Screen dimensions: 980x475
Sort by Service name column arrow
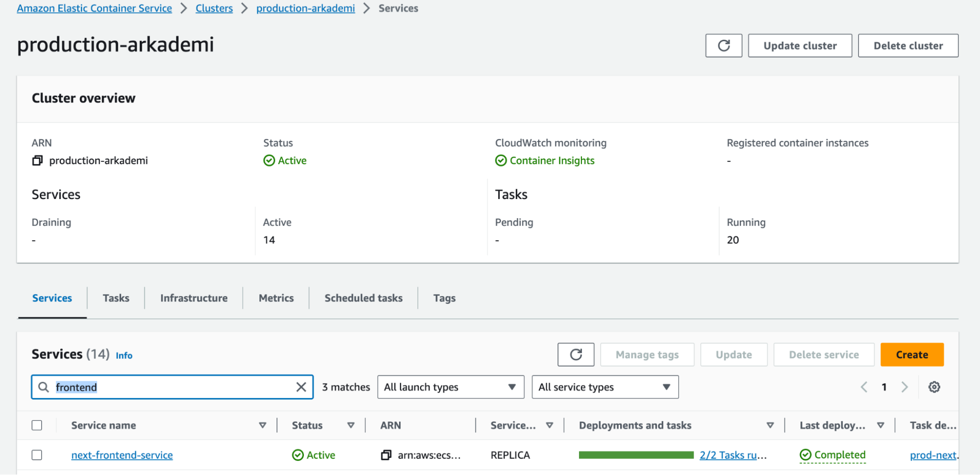point(263,425)
